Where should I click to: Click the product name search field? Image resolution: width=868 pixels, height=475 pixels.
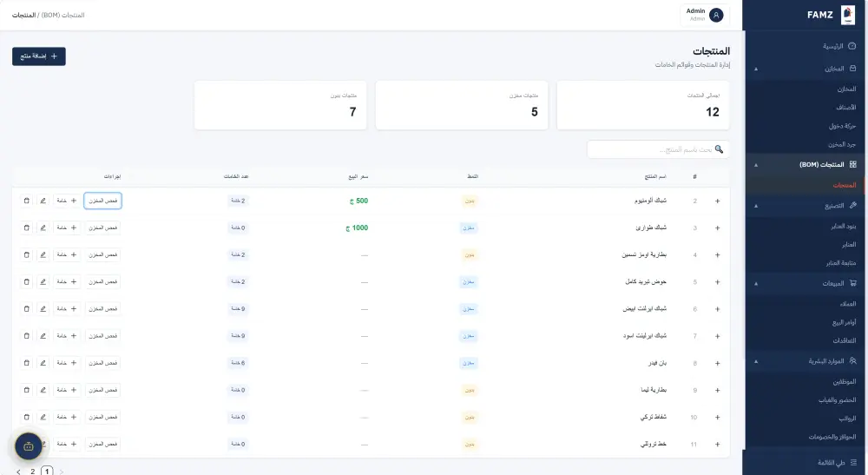coord(658,148)
